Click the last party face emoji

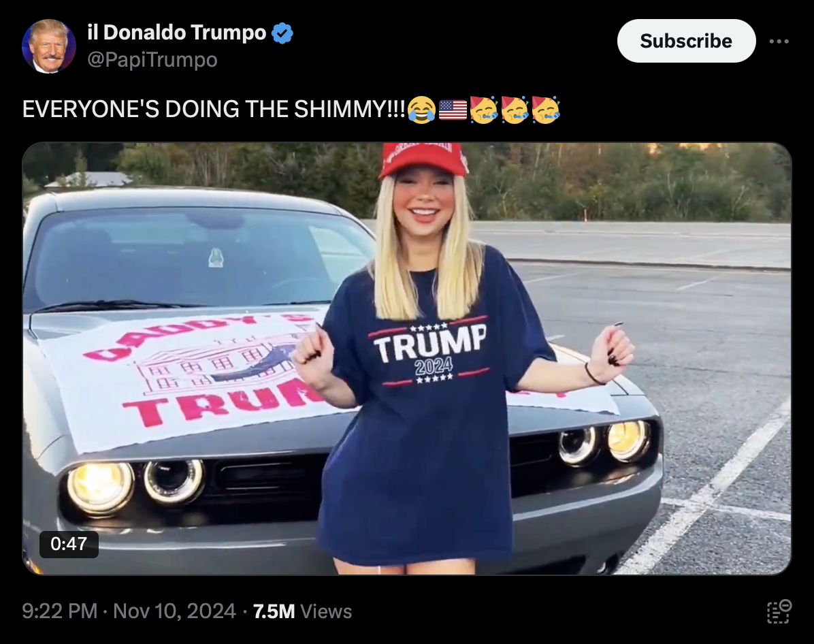click(x=546, y=110)
